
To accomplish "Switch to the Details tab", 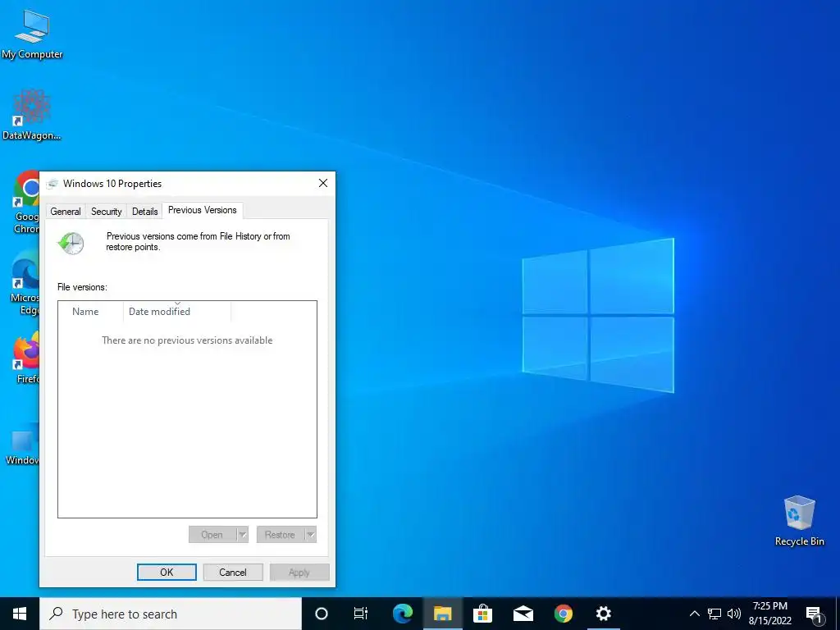I will (144, 211).
